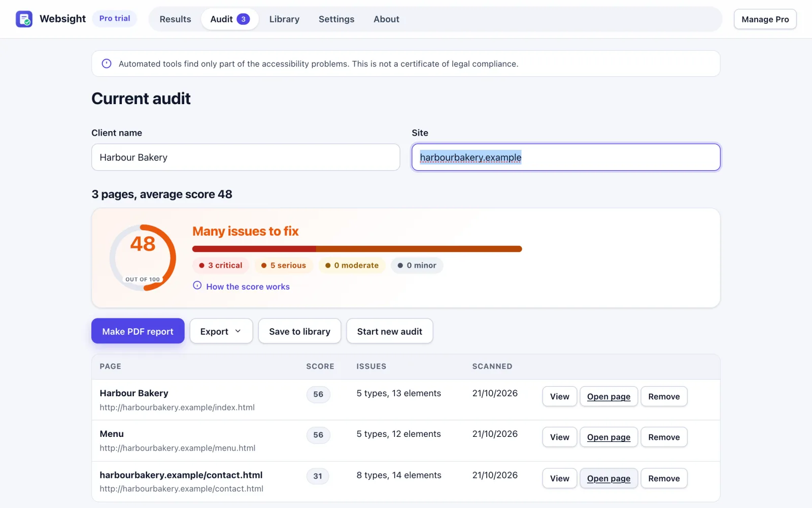Open the Settings tab
The width and height of the screenshot is (812, 508).
pyautogui.click(x=336, y=19)
